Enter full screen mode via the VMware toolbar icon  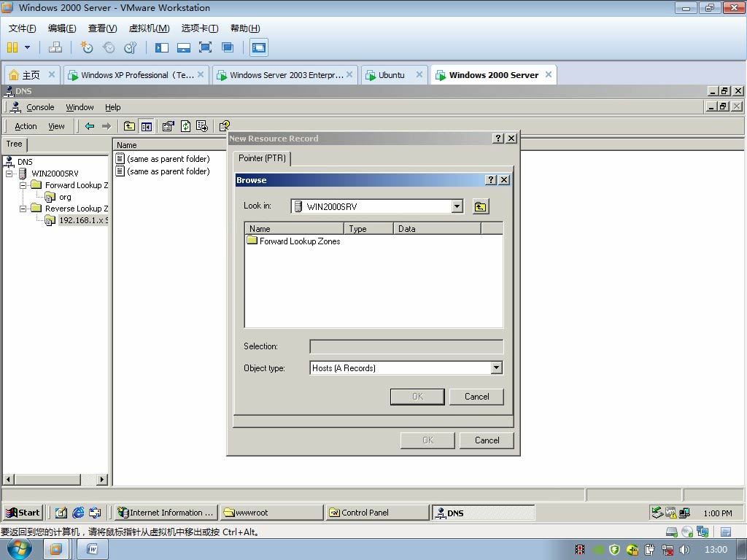205,47
